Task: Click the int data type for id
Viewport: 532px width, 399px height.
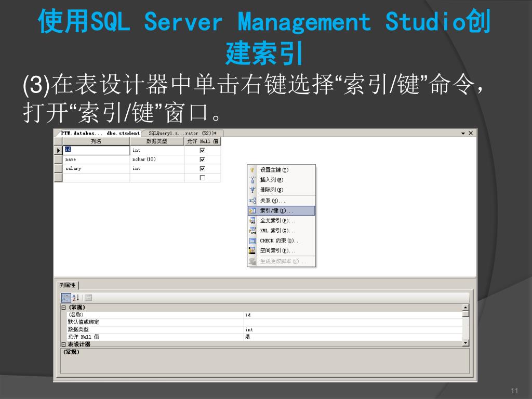Action: 157,150
